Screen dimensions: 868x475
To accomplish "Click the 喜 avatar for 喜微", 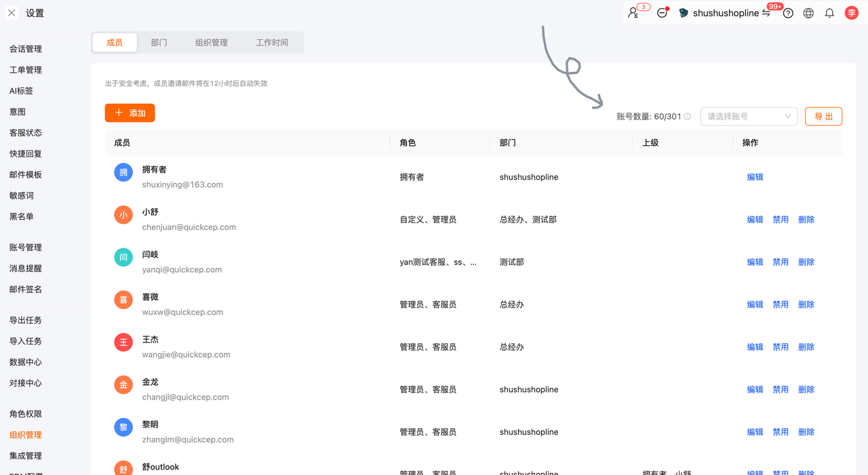I will [123, 300].
